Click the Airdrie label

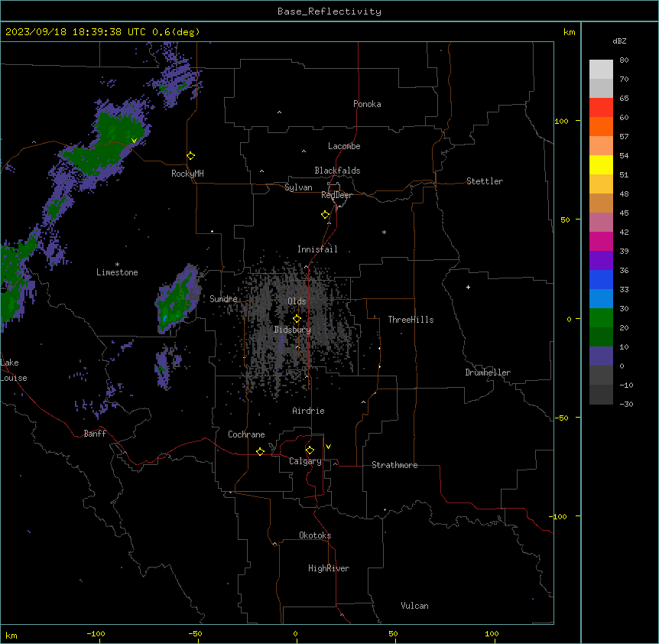308,411
